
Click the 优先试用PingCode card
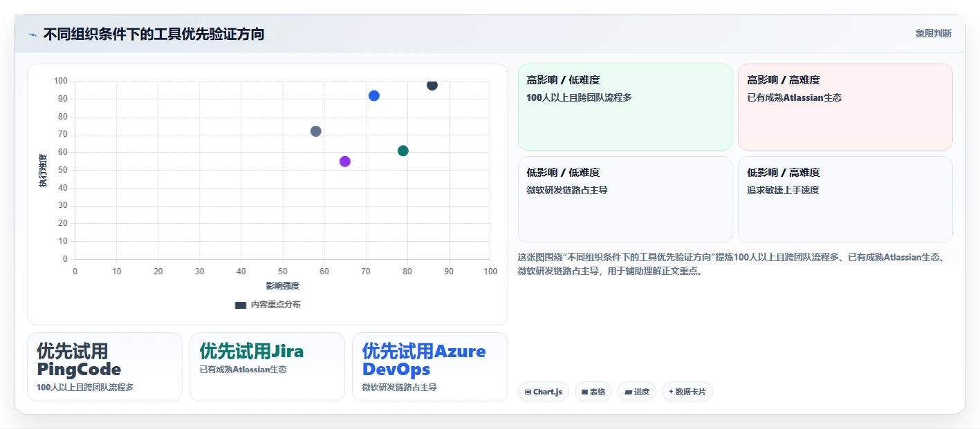pos(104,367)
